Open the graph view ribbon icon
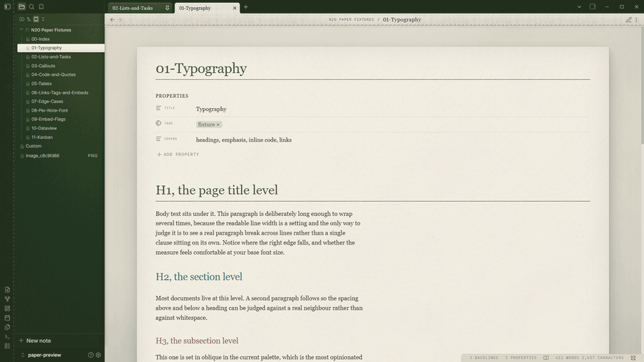This screenshot has width=644, height=362. point(7,299)
